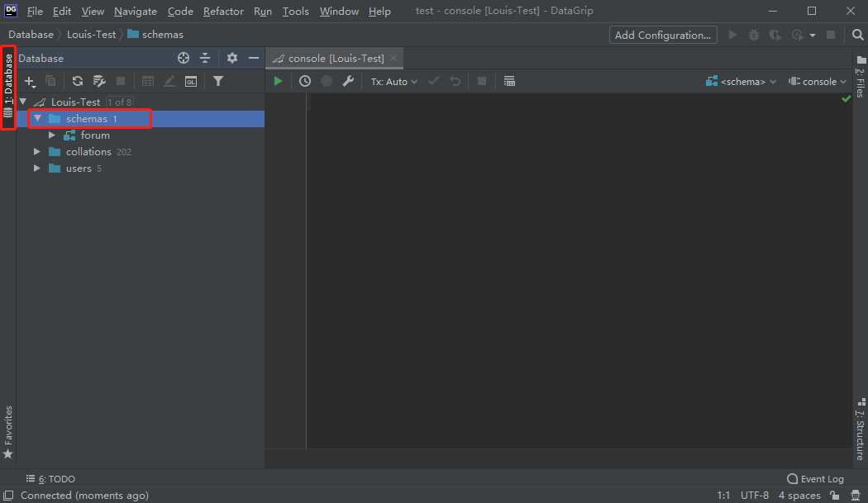Open the dropdown arrow beside the profiler run icon

(813, 36)
